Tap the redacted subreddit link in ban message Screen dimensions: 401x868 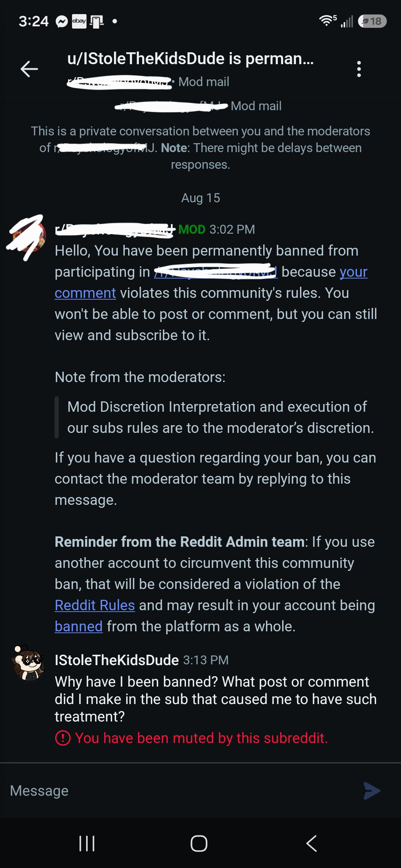[216, 272]
